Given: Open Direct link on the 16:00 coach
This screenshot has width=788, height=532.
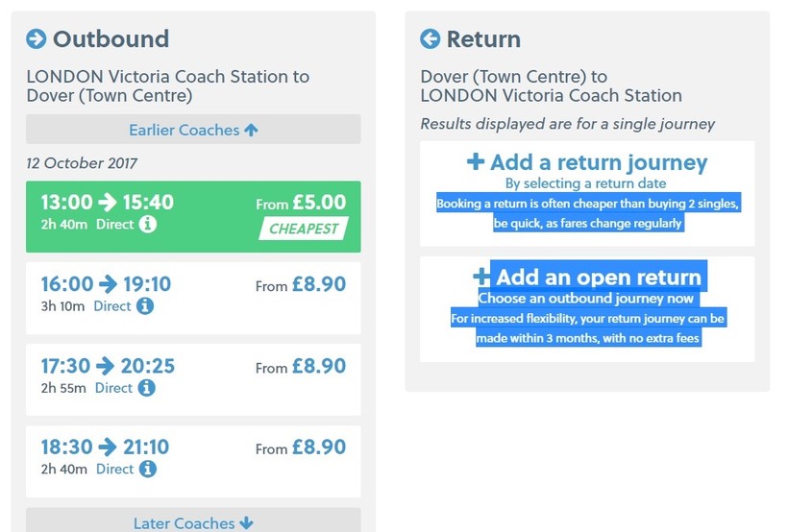Looking at the screenshot, I should [x=111, y=307].
